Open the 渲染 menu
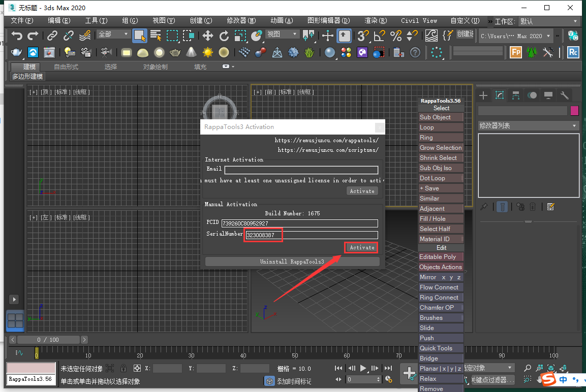Viewport: 586px width, 392px height. (376, 20)
